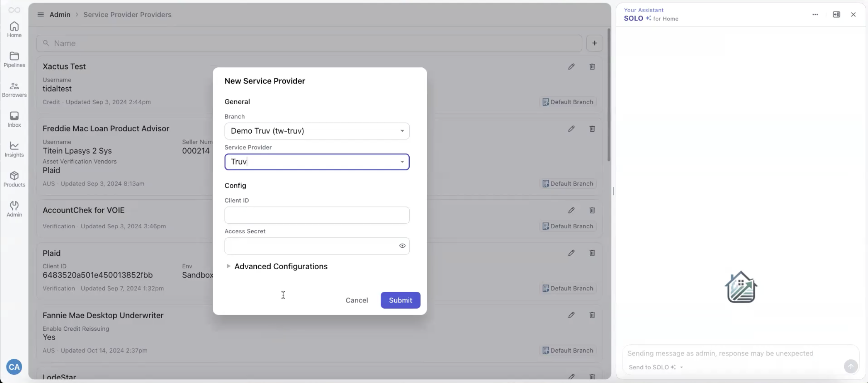
Task: Open the Inbox sidebar item
Action: (14, 119)
